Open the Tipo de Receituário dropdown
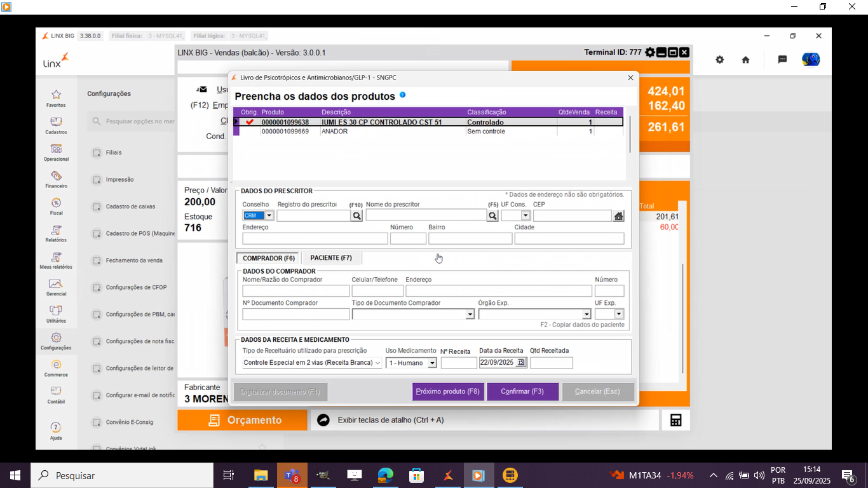The height and width of the screenshot is (488, 868). (377, 363)
